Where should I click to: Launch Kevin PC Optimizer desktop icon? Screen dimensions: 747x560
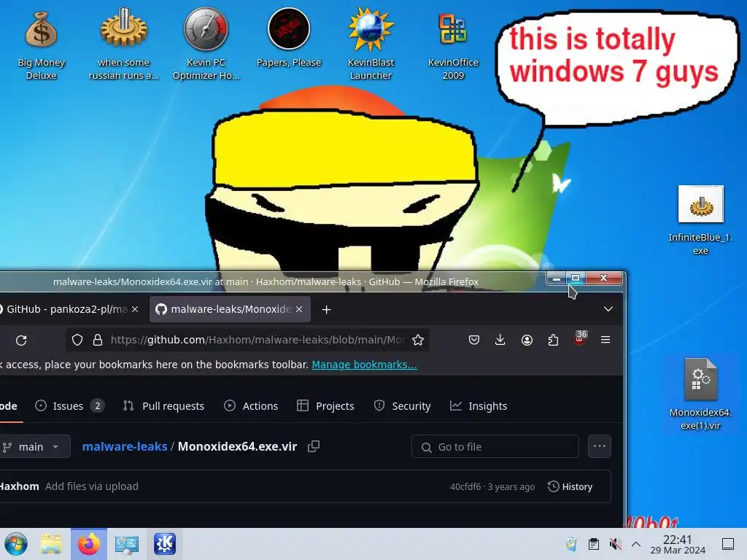[206, 44]
